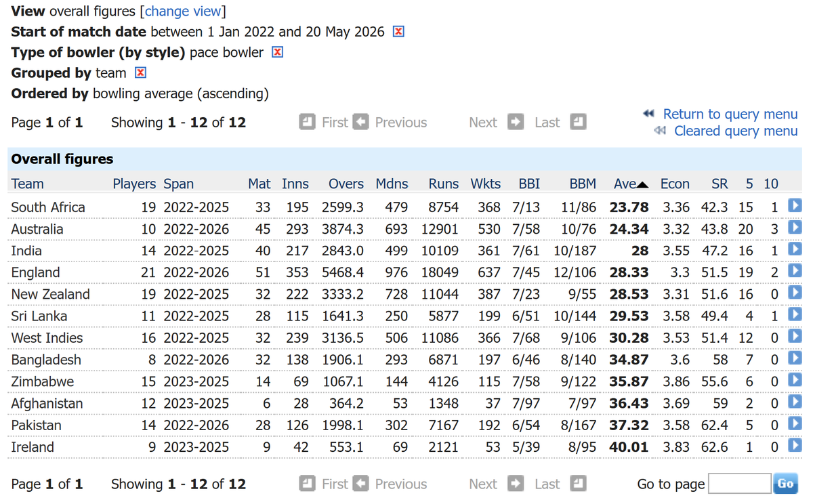Select the Afghanistan team name

click(47, 403)
